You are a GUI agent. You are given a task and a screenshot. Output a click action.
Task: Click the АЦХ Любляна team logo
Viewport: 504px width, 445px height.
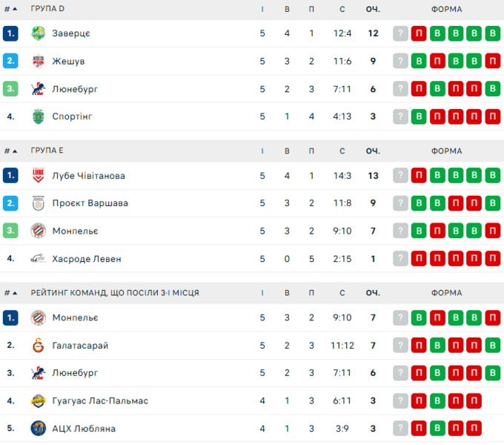pyautogui.click(x=39, y=428)
